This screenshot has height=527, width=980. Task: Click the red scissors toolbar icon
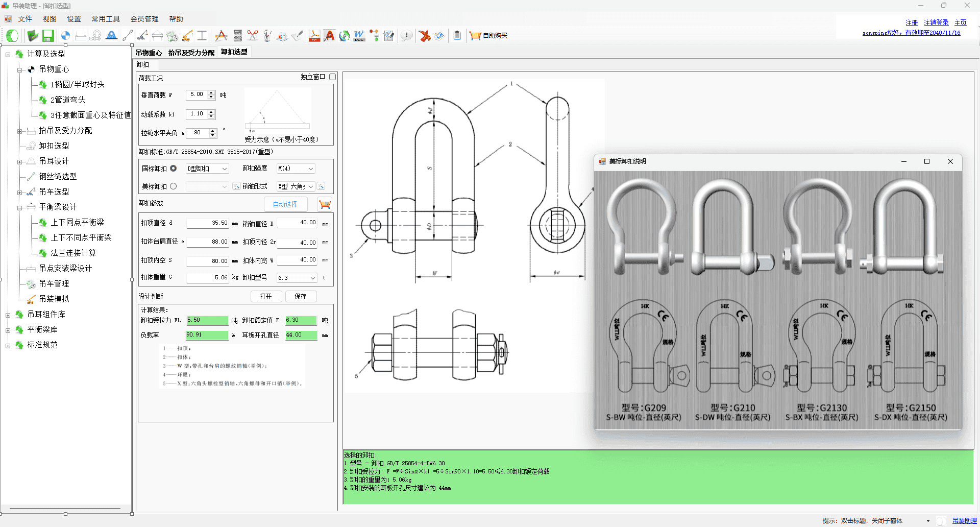pyautogui.click(x=252, y=36)
